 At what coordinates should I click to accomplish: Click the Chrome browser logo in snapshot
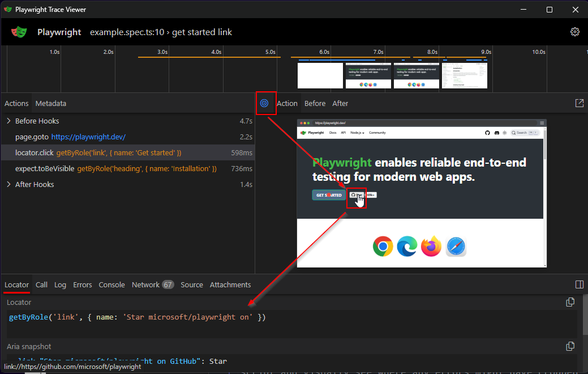click(x=383, y=246)
